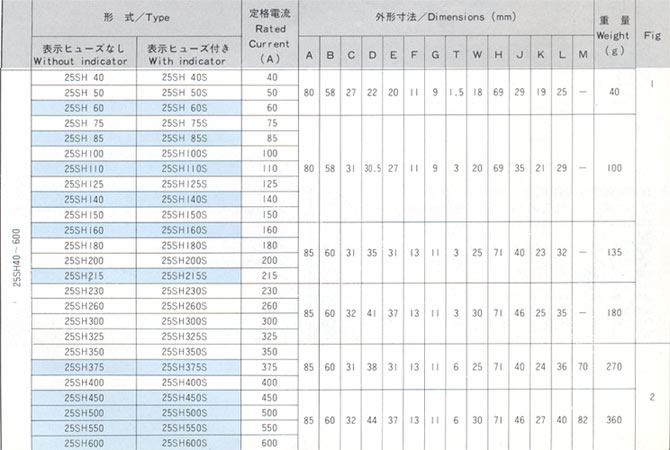Click rated current value '75'
670x450 pixels.
point(272,123)
